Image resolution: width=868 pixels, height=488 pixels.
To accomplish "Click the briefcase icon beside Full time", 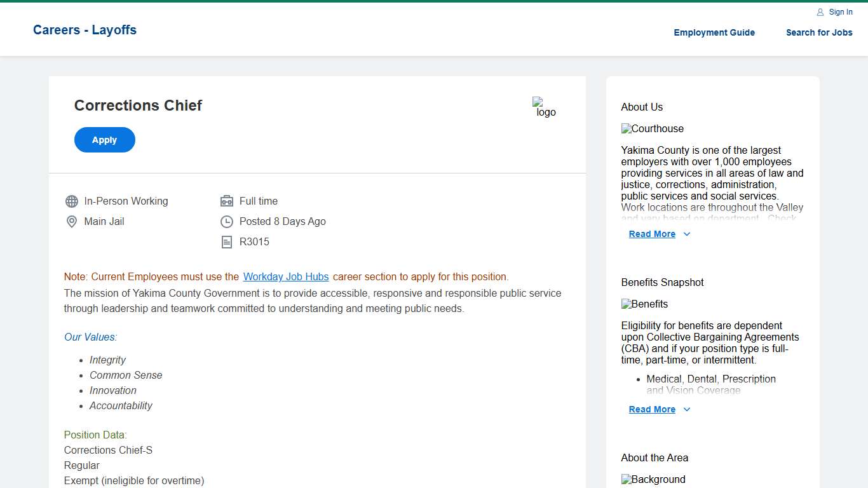I will pyautogui.click(x=227, y=201).
